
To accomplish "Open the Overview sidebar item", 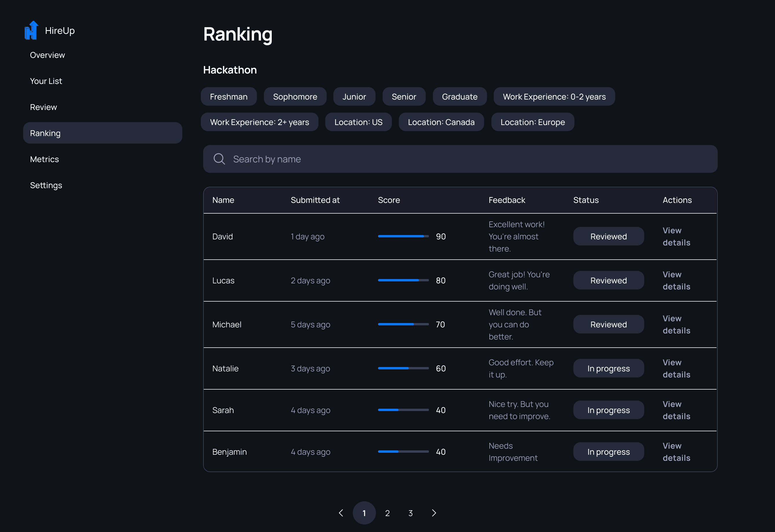I will tap(47, 55).
